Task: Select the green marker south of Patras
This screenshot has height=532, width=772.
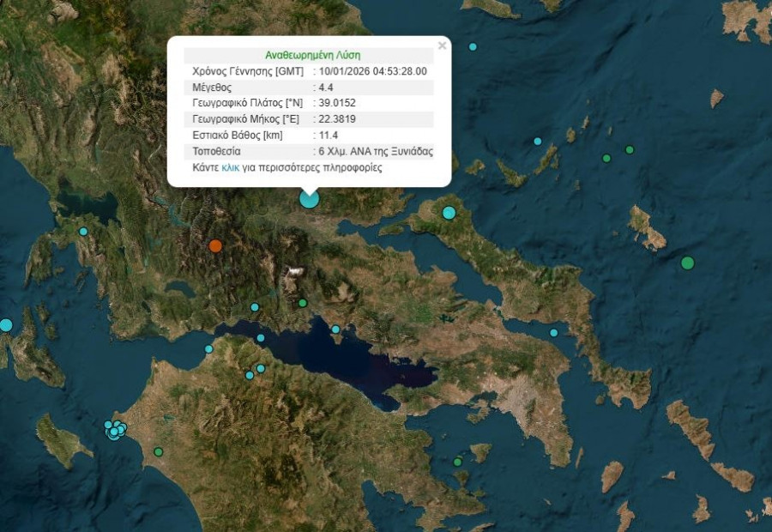Action: 159,452
